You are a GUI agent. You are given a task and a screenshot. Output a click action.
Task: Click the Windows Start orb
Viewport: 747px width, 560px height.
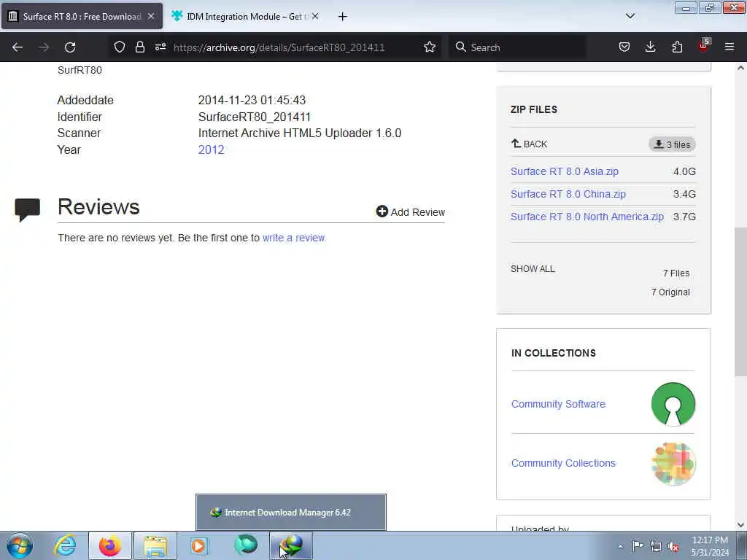click(x=20, y=545)
